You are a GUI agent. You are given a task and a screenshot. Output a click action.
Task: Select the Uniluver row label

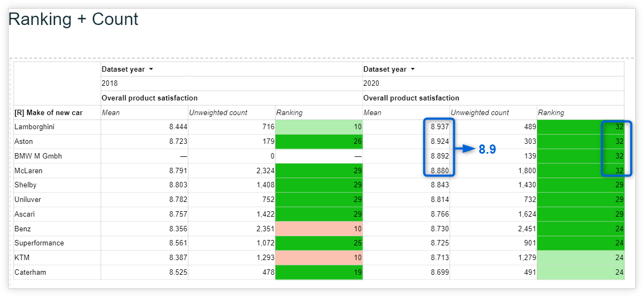[28, 200]
